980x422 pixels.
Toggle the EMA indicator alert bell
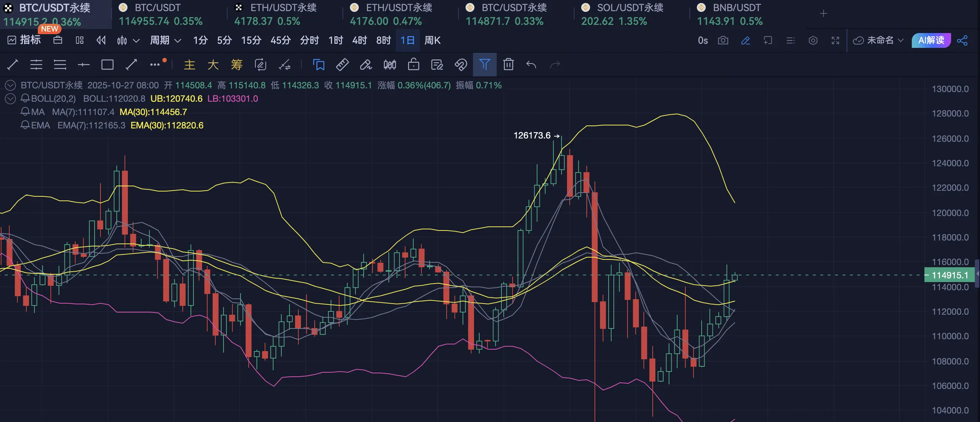25,125
